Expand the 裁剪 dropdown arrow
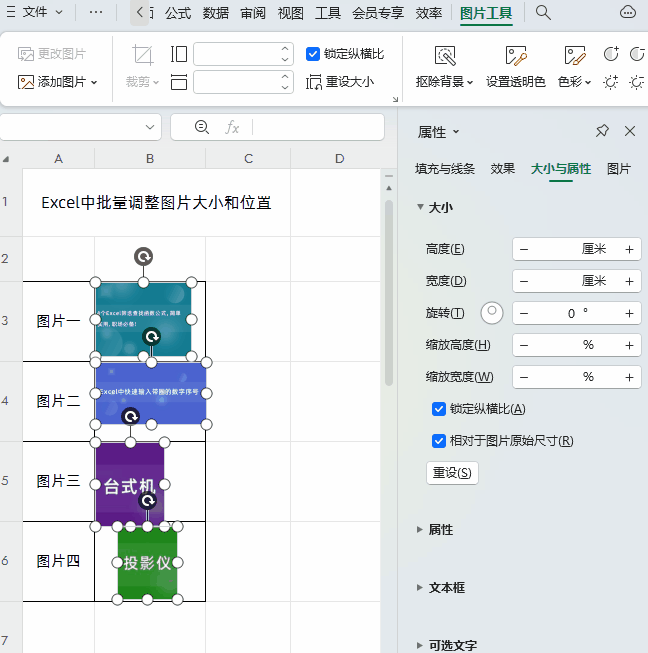 coord(156,82)
